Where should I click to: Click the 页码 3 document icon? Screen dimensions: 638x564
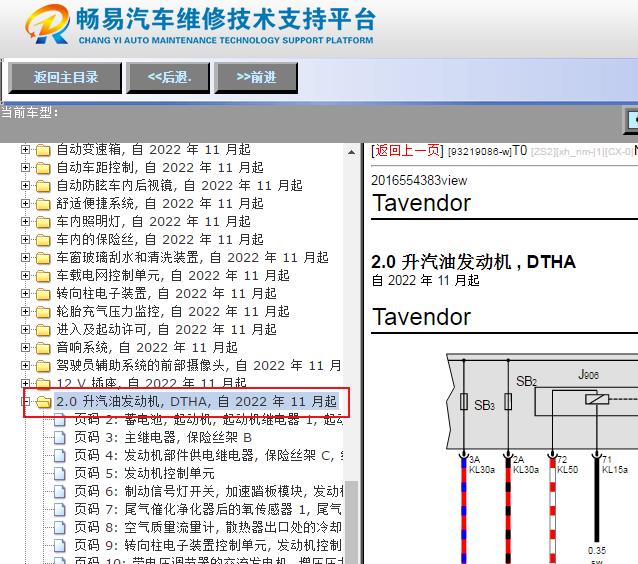pyautogui.click(x=60, y=438)
